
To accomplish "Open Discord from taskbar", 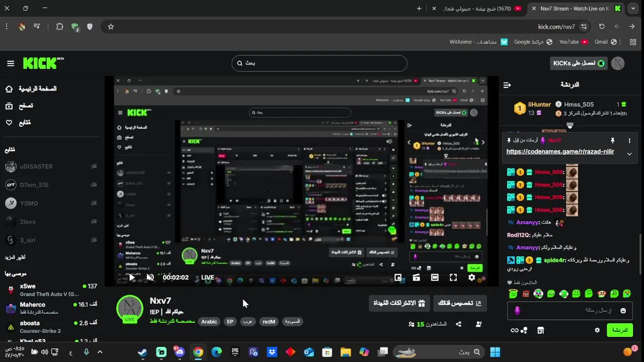I will pos(180,352).
